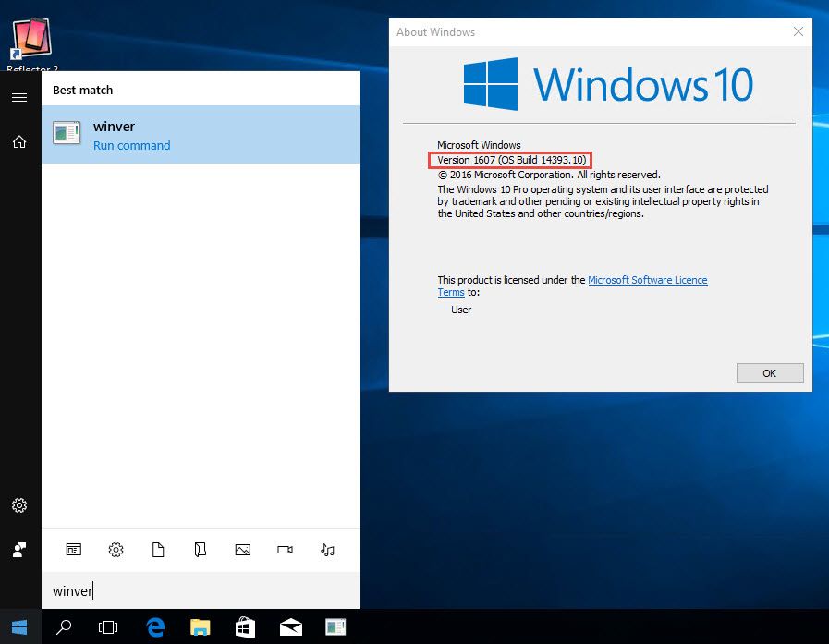This screenshot has width=829, height=644.
Task: Click the winver program icon in results
Action: [x=67, y=133]
